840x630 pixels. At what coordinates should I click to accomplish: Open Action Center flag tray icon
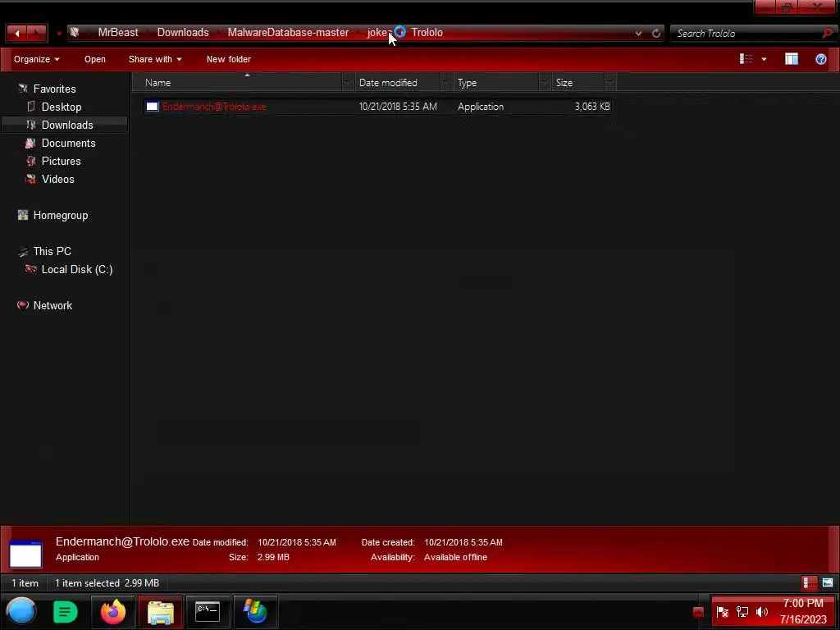click(x=723, y=612)
